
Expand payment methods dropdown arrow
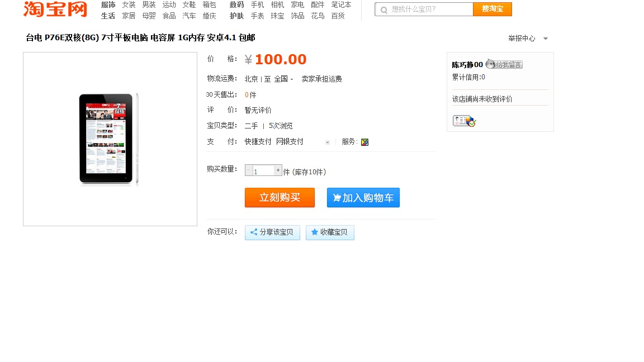pyautogui.click(x=328, y=142)
